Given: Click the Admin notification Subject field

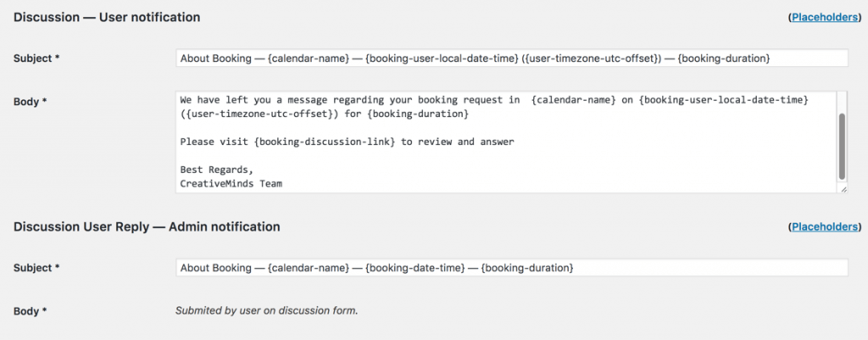Looking at the screenshot, I should click(511, 268).
